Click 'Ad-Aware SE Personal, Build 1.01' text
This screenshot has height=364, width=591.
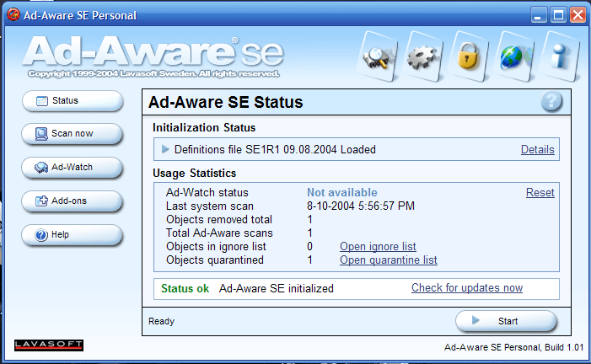point(513,347)
